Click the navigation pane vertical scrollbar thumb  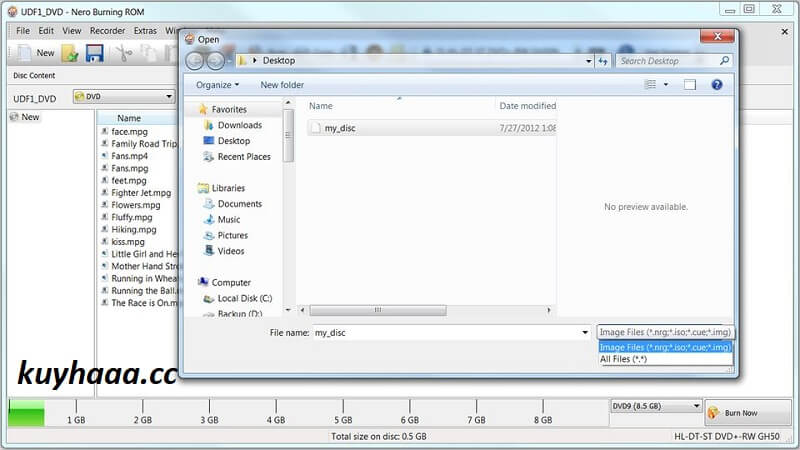pos(289,136)
